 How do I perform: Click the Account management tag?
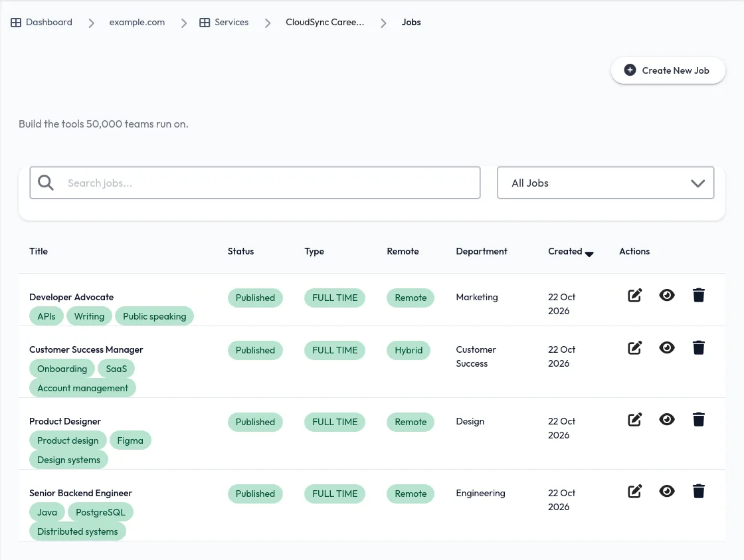[x=82, y=388]
